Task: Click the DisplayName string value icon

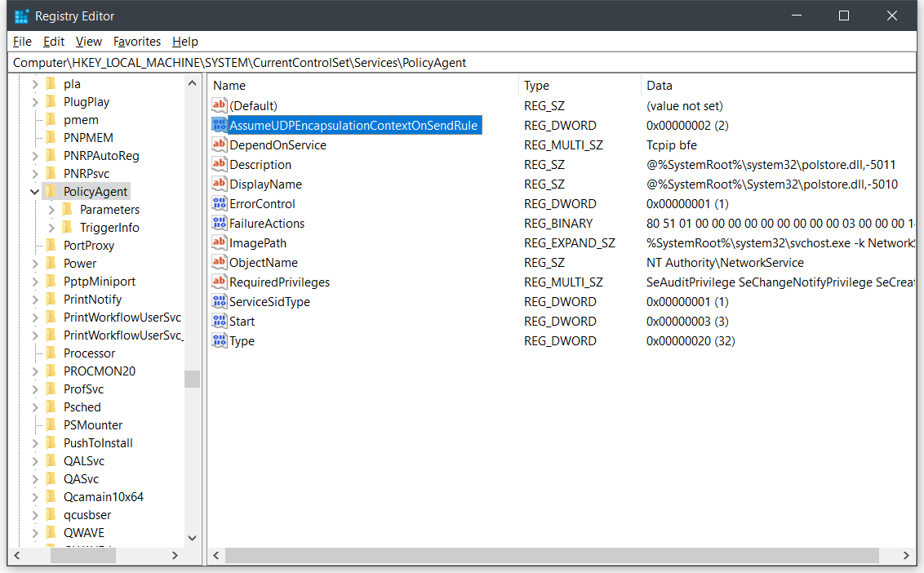Action: pyautogui.click(x=220, y=184)
